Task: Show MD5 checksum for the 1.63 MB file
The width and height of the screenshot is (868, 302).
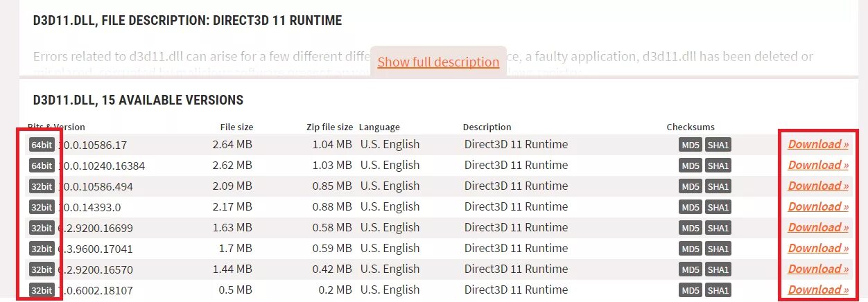Action: pyautogui.click(x=691, y=229)
